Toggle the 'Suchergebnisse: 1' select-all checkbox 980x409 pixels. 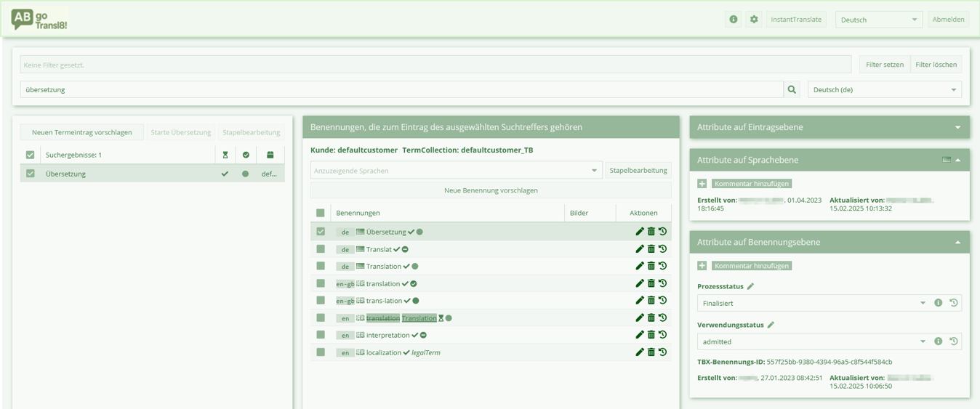pos(30,155)
